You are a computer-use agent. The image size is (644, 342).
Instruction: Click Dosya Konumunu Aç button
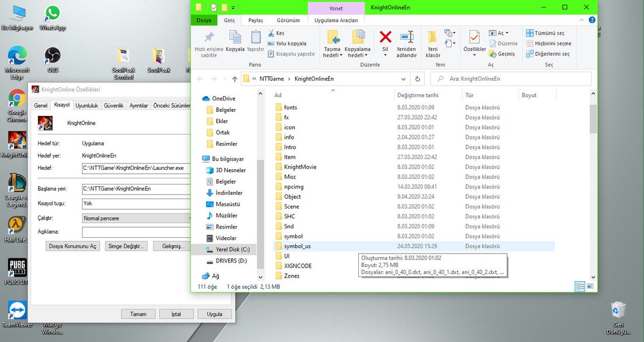pos(73,246)
